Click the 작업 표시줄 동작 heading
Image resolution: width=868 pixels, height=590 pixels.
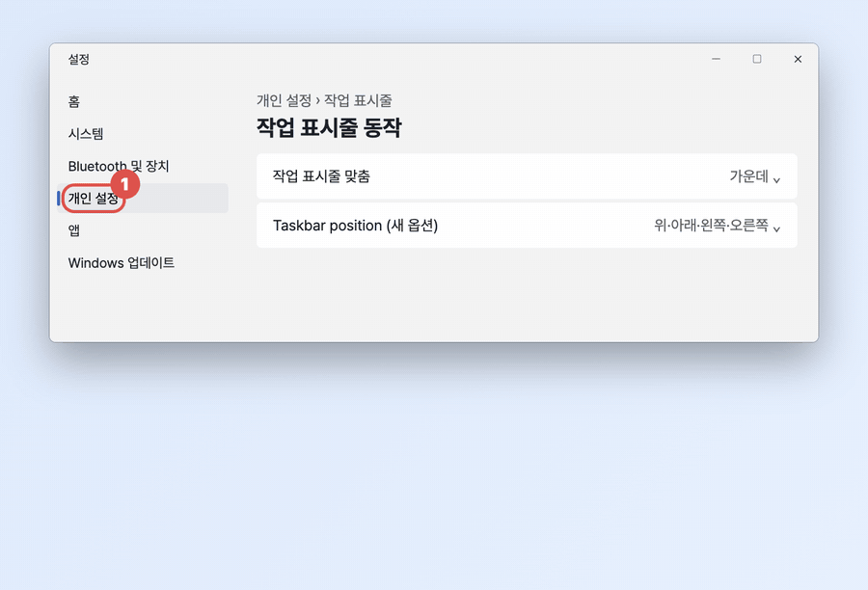click(x=329, y=128)
